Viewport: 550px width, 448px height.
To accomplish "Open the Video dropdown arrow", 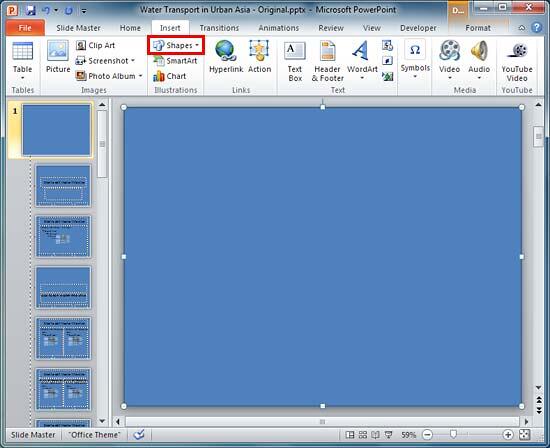I will (450, 78).
